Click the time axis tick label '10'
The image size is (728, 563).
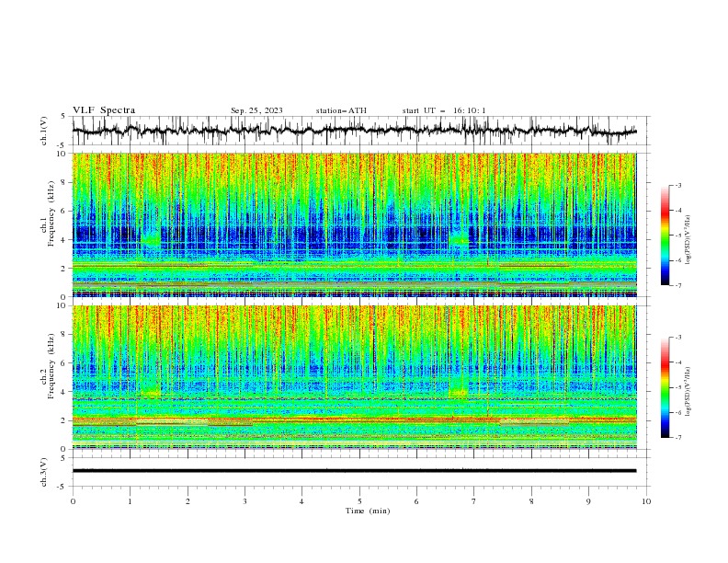(x=646, y=501)
